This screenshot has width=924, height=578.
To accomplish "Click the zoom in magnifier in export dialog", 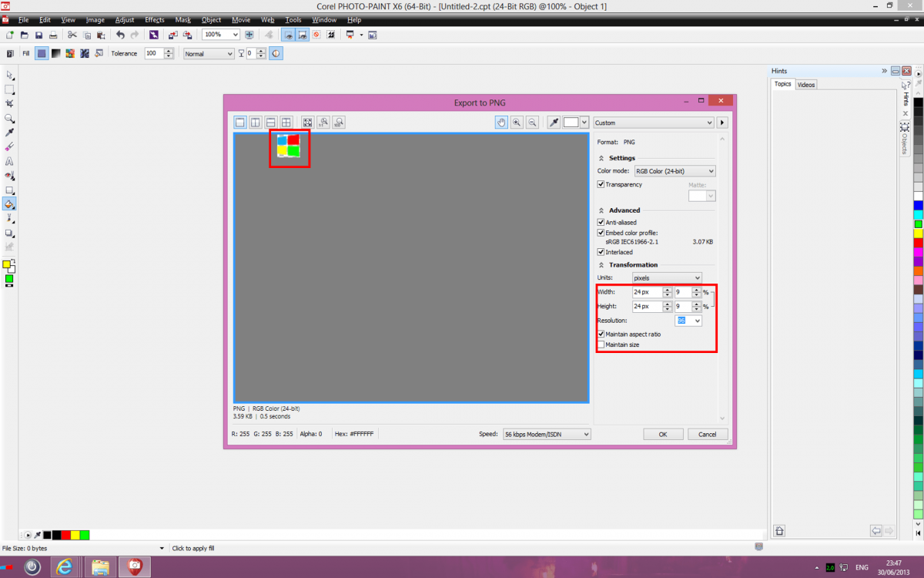I will (516, 123).
